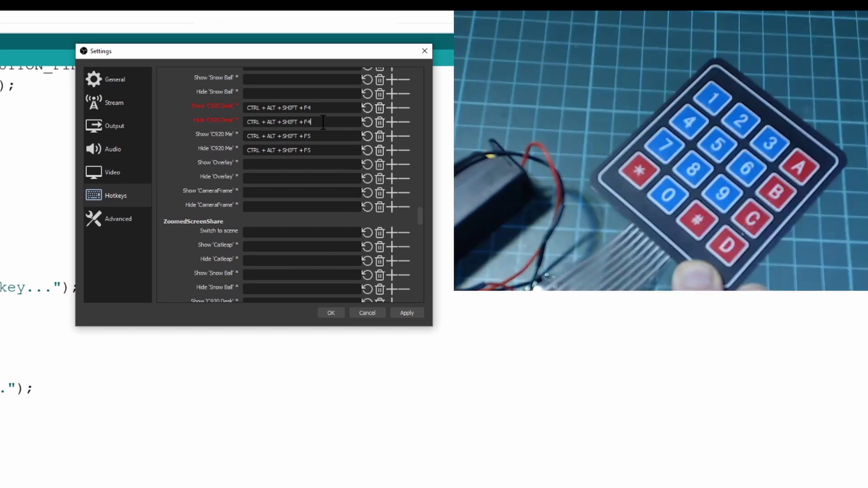Add hotkey slot for Show 'C920 Me'
Screen dimensions: 868x488
392,136
